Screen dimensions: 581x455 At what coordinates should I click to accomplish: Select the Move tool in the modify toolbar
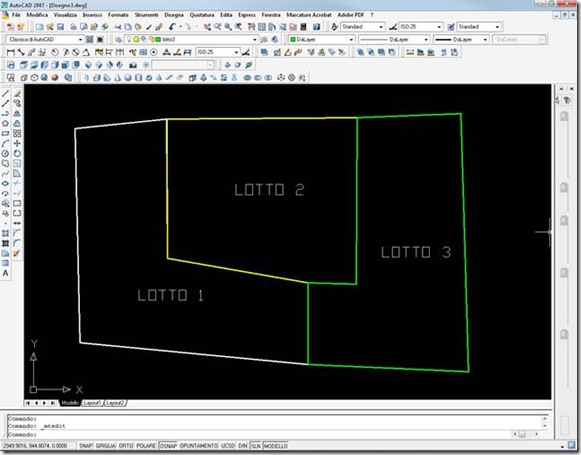click(17, 143)
